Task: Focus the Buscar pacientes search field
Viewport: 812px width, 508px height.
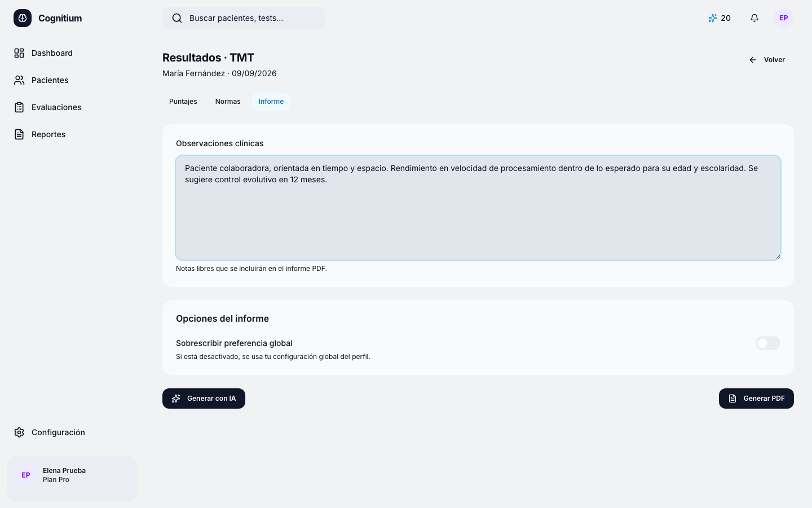Action: point(244,18)
